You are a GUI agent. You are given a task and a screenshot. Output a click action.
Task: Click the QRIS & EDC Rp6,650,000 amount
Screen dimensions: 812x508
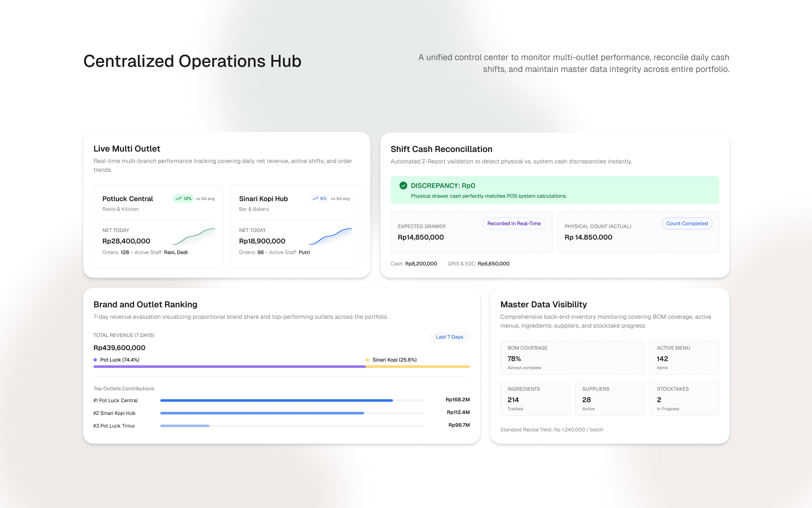click(494, 264)
